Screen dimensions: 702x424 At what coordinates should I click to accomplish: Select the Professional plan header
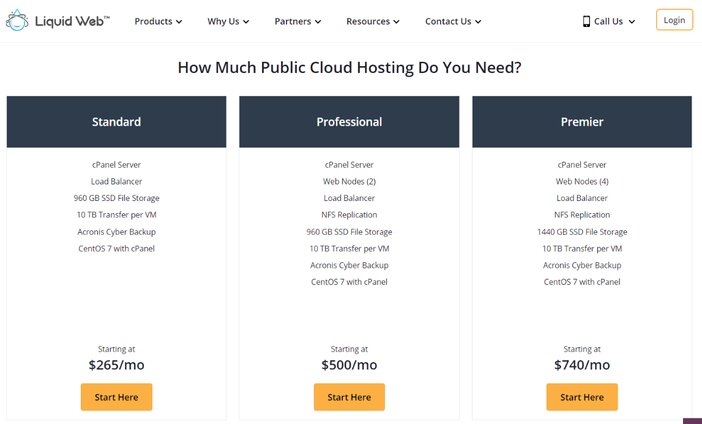pos(349,122)
